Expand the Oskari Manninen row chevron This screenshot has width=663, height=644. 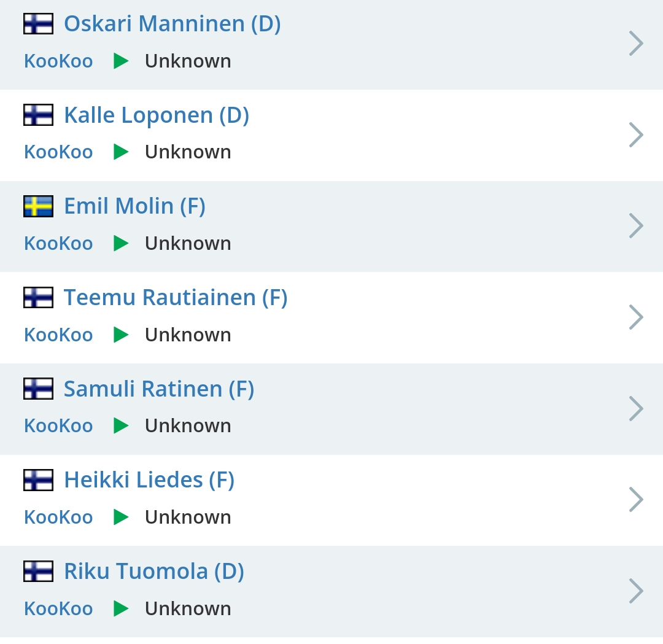tap(636, 44)
